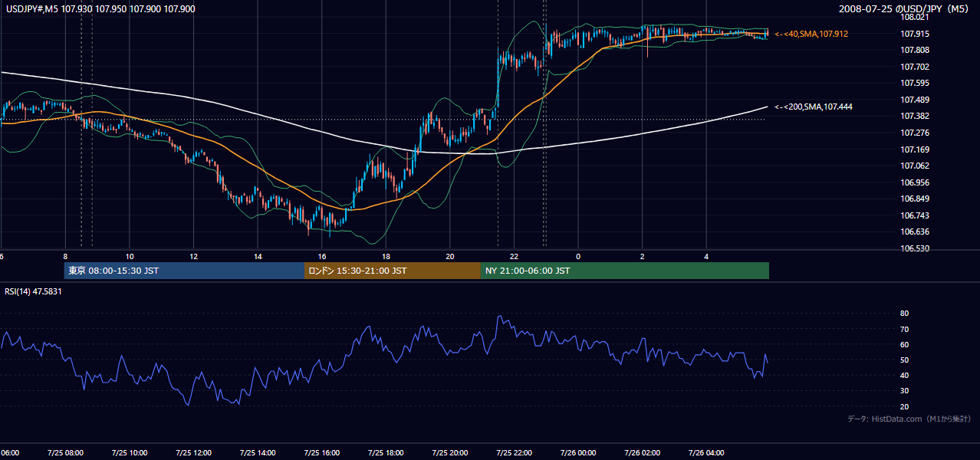Click the HistData.com data source note

[x=909, y=419]
